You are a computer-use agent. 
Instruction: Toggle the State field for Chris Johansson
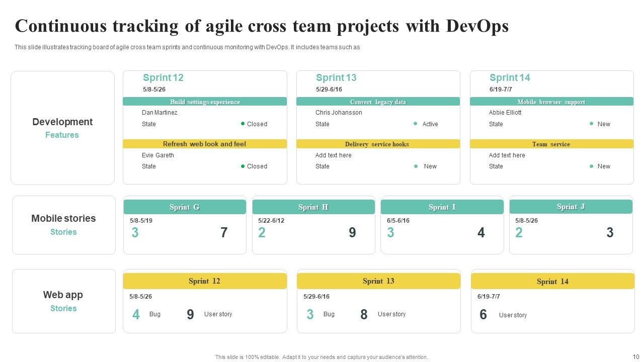[x=322, y=124]
